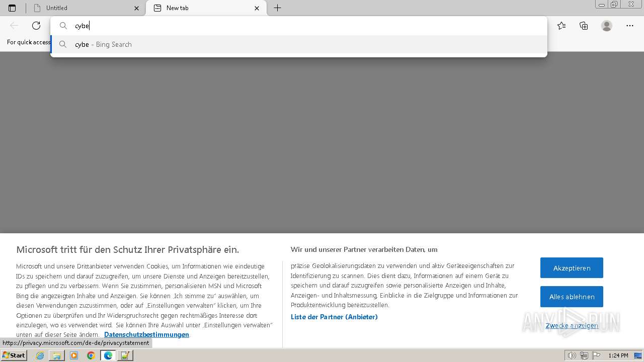This screenshot has width=644, height=362.
Task: Open the Settings and more menu
Action: [630, 26]
